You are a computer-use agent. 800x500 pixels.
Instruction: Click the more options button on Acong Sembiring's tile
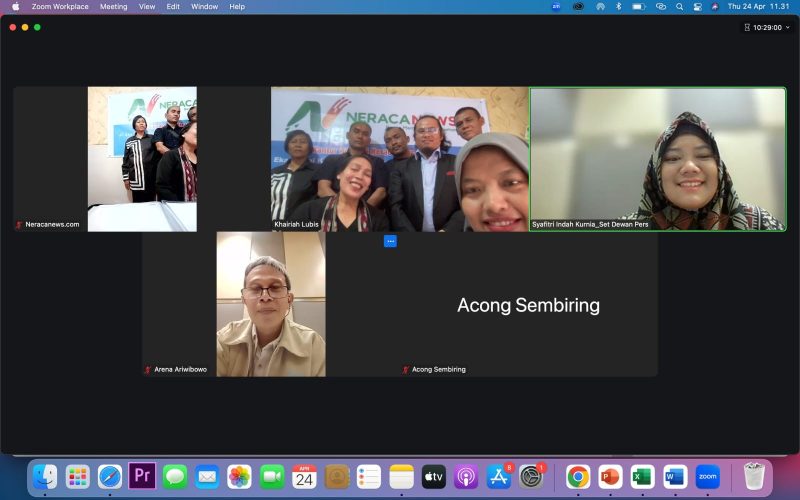coord(390,241)
